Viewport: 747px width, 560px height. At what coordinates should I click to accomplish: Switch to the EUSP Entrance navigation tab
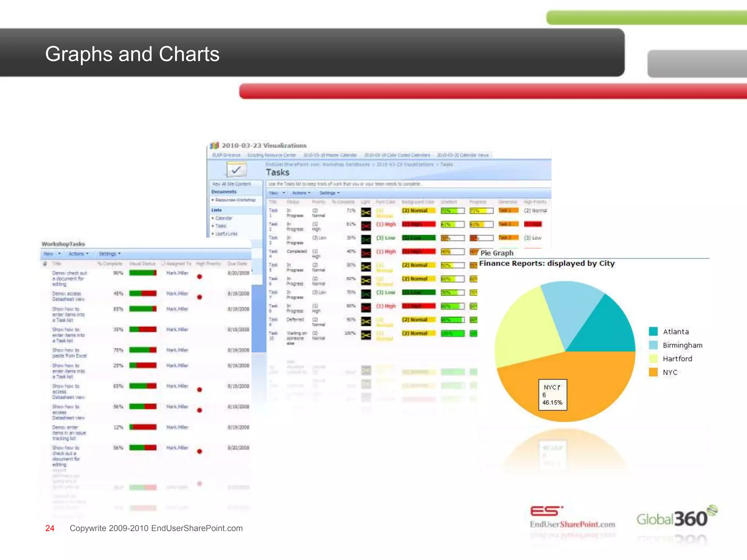click(227, 155)
